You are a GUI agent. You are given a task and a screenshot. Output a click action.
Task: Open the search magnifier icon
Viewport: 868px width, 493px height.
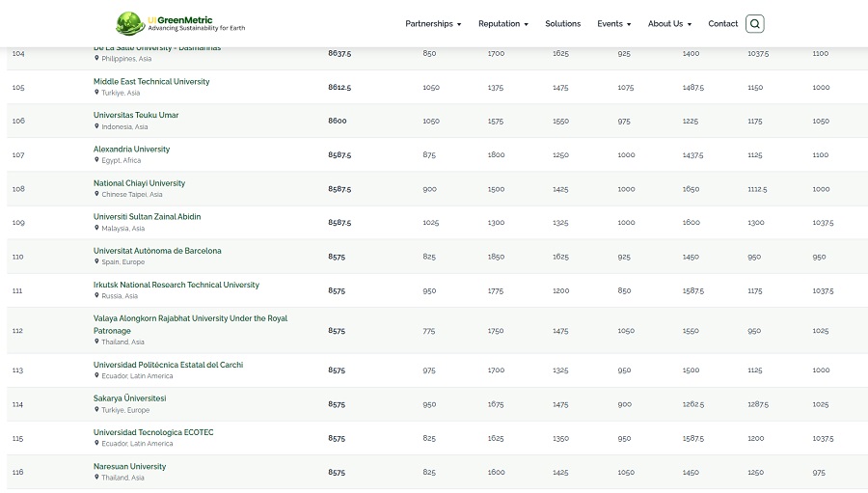[x=754, y=24]
